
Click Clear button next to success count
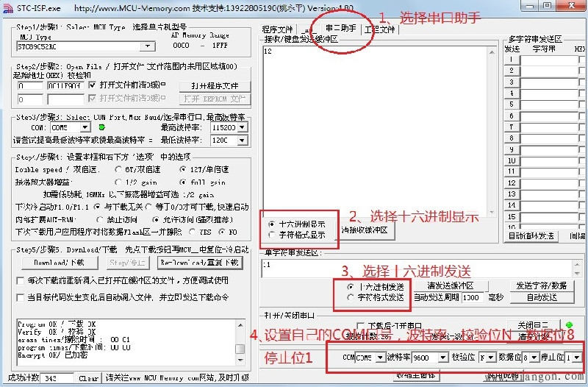[x=88, y=378]
